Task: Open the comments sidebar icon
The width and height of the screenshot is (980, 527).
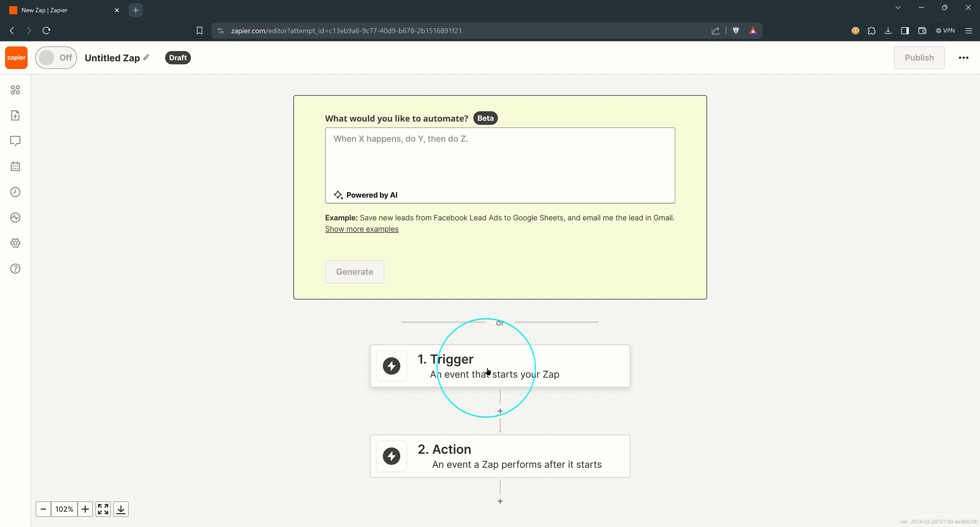Action: 15,141
